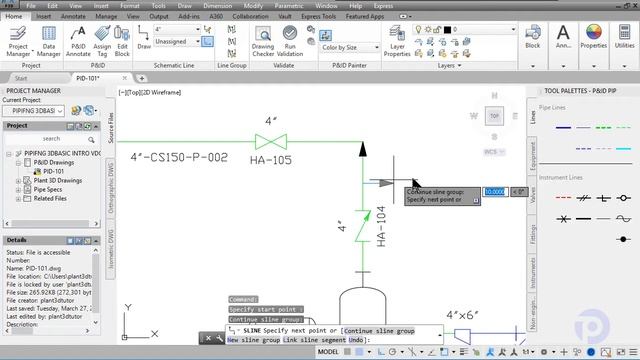Toggle the layer lock icon
This screenshot has height=360, width=640.
(x=437, y=29)
